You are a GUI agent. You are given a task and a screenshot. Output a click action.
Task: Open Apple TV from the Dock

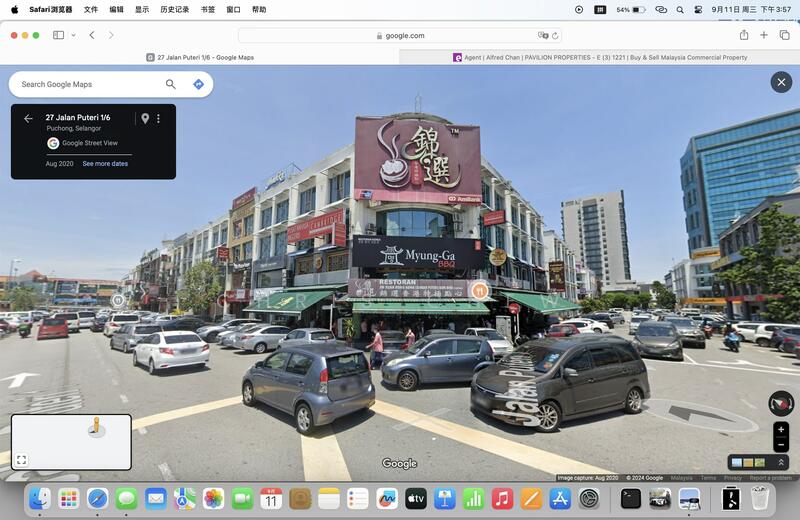pyautogui.click(x=416, y=499)
